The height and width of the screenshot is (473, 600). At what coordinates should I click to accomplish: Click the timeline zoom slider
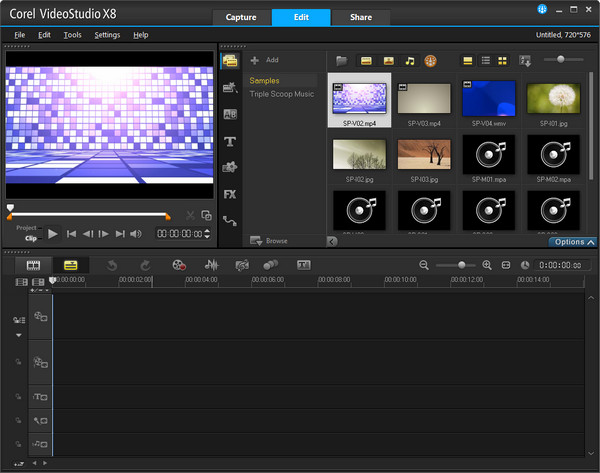(x=461, y=265)
